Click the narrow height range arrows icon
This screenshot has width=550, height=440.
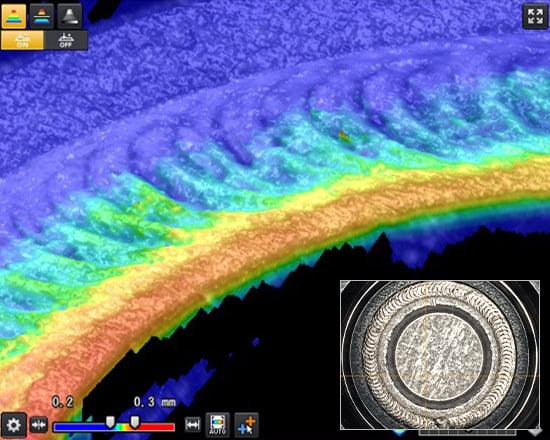pos(39,425)
